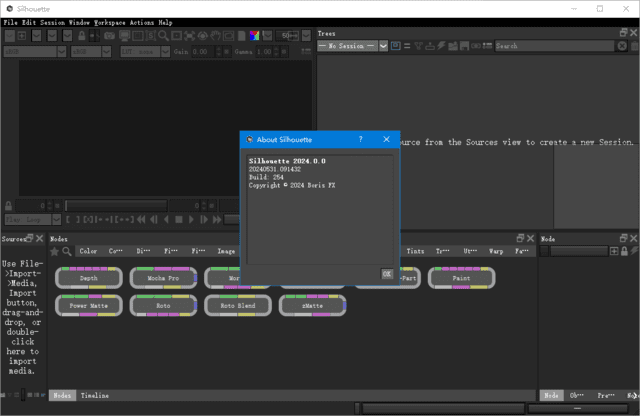Expand the No Session dropdown in Trees
The width and height of the screenshot is (640, 416).
click(383, 46)
